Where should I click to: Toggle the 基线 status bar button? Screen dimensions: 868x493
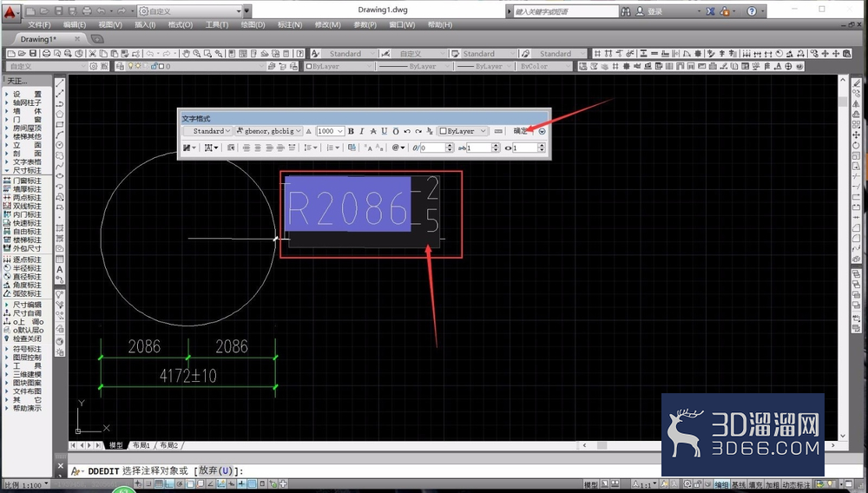click(739, 484)
